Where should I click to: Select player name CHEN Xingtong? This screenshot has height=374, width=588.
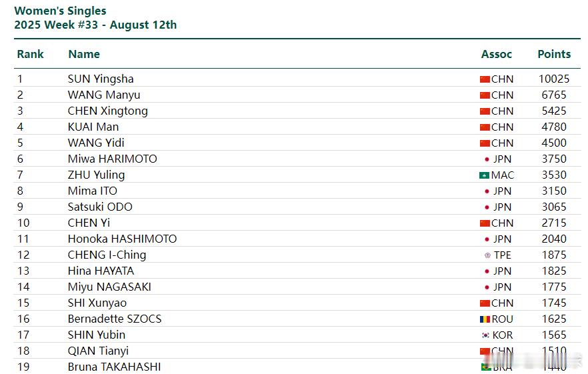107,111
